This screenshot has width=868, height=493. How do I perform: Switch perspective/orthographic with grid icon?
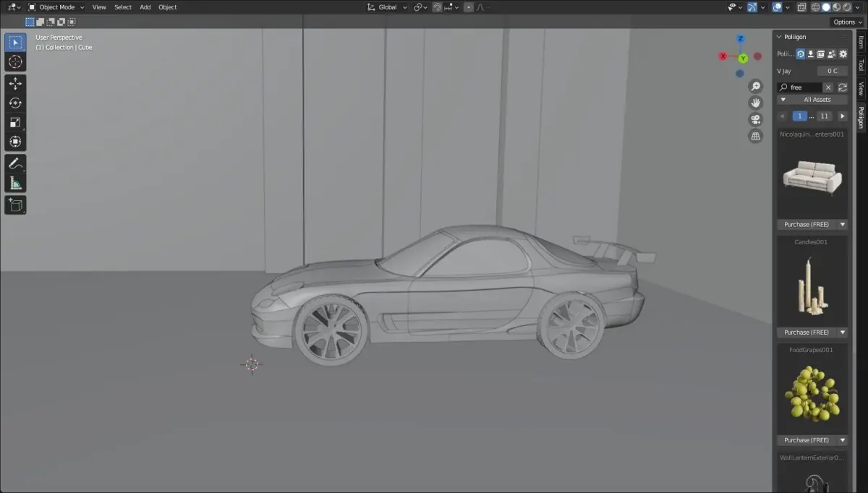[756, 136]
